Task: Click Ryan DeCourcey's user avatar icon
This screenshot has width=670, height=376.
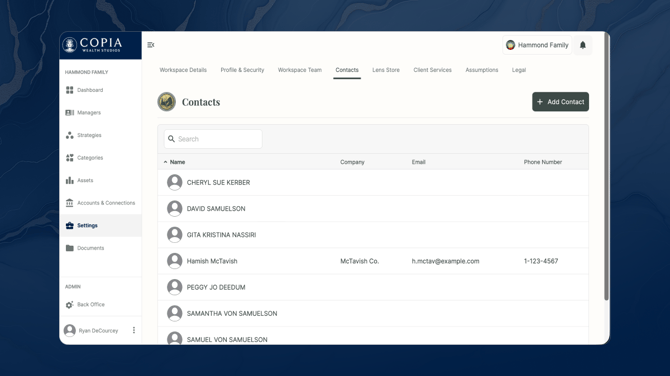Action: tap(70, 330)
